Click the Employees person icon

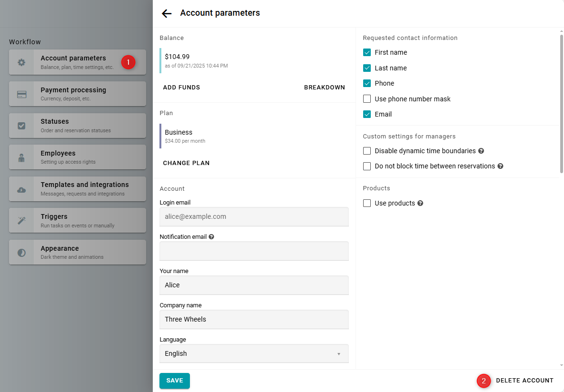(x=21, y=157)
